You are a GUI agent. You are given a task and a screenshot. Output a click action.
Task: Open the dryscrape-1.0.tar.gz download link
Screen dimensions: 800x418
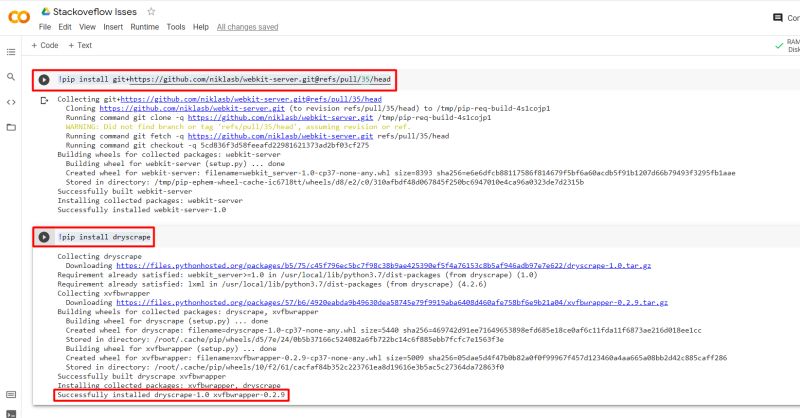[384, 265]
